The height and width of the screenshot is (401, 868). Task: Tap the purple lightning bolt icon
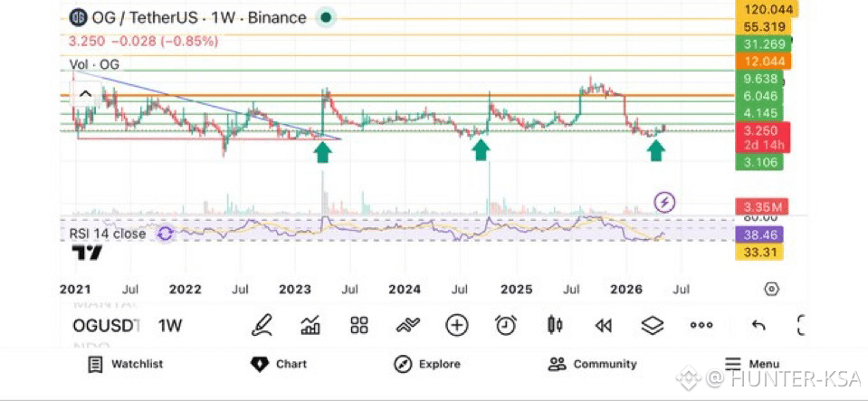click(665, 202)
